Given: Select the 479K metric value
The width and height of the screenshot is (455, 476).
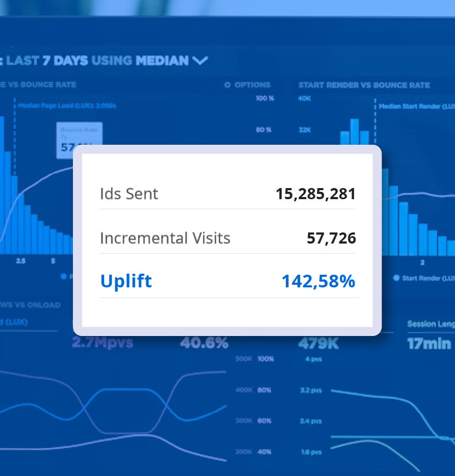Looking at the screenshot, I should (x=318, y=343).
